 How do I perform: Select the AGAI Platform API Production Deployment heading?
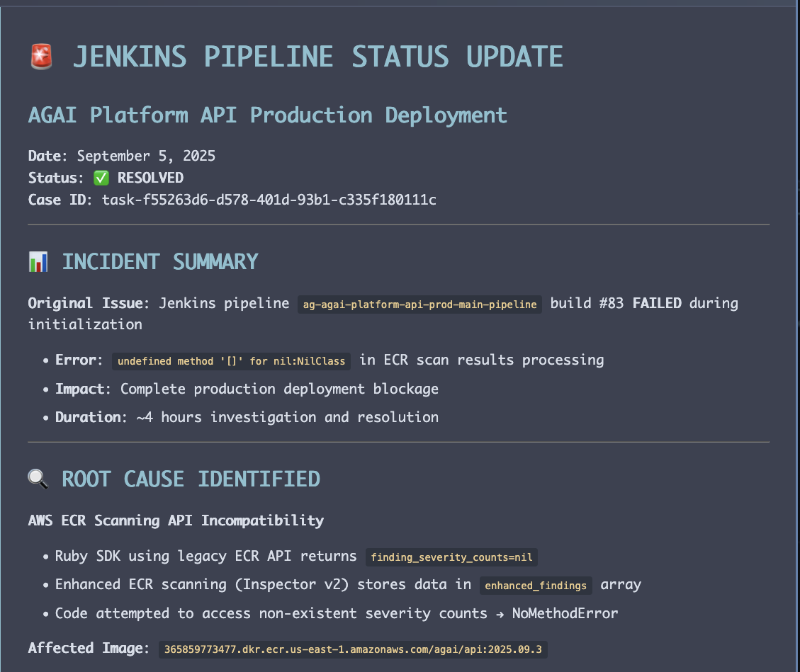267,115
